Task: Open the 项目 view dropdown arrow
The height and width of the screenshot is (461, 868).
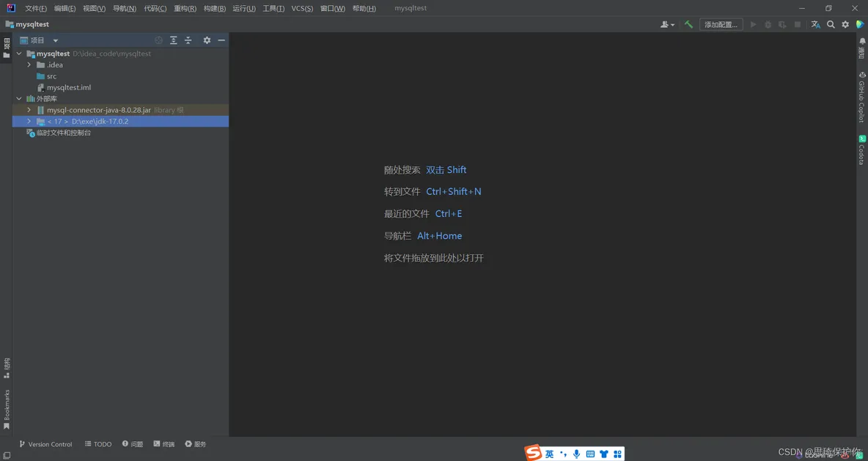Action: click(x=56, y=40)
